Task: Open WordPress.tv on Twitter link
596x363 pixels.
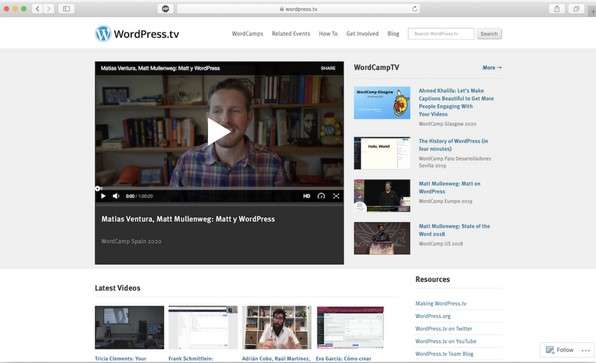Action: pyautogui.click(x=444, y=328)
